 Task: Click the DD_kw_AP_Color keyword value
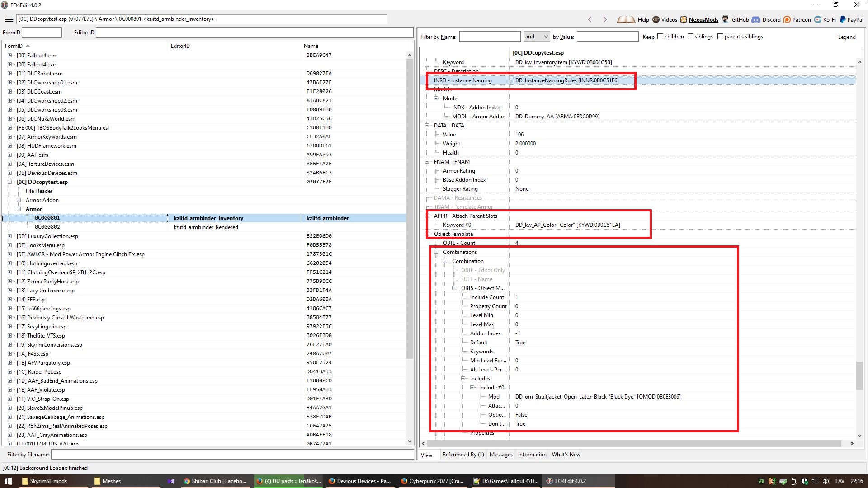pyautogui.click(x=567, y=225)
